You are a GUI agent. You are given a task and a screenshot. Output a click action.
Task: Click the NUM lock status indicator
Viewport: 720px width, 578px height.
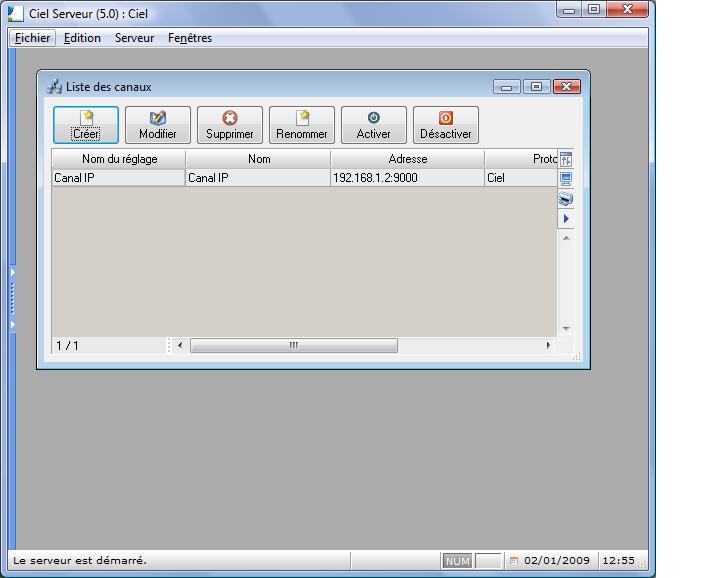click(458, 561)
